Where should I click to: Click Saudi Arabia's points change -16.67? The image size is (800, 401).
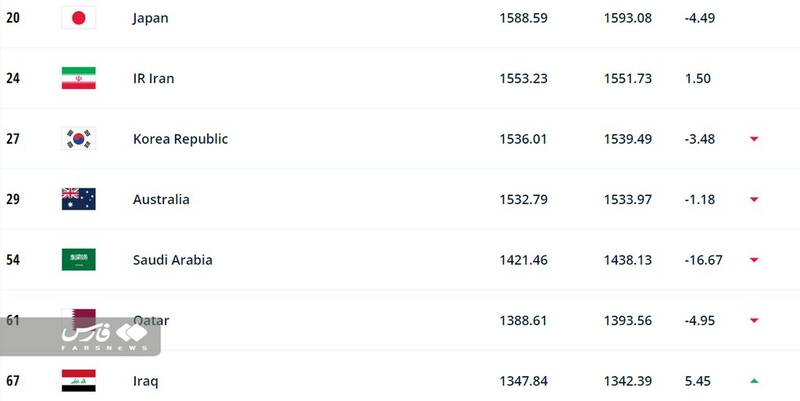pyautogui.click(x=703, y=260)
